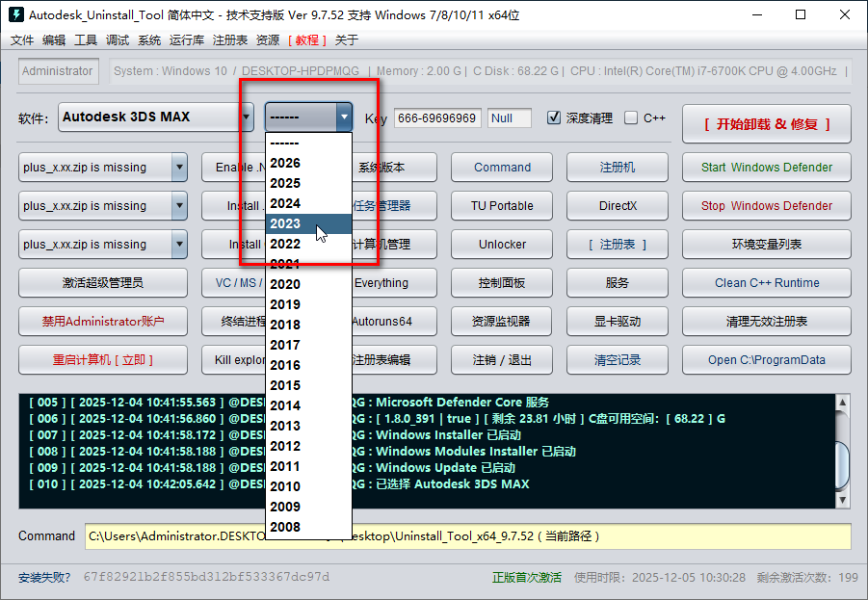The width and height of the screenshot is (868, 600).
Task: Open the 关于 menu
Action: (x=347, y=39)
